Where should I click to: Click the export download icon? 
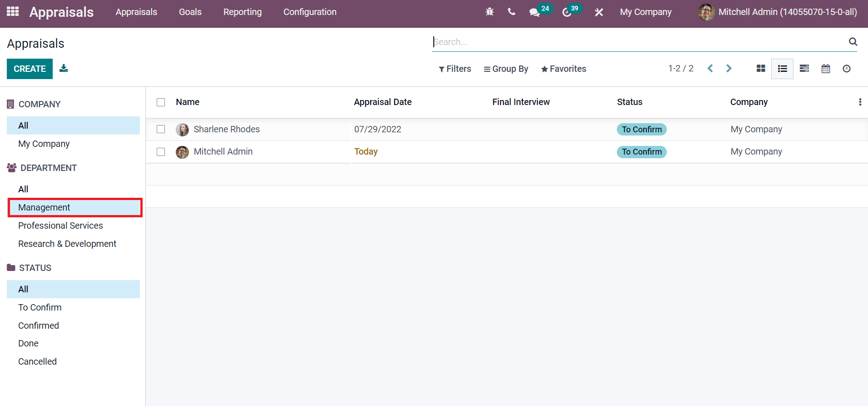[x=64, y=68]
